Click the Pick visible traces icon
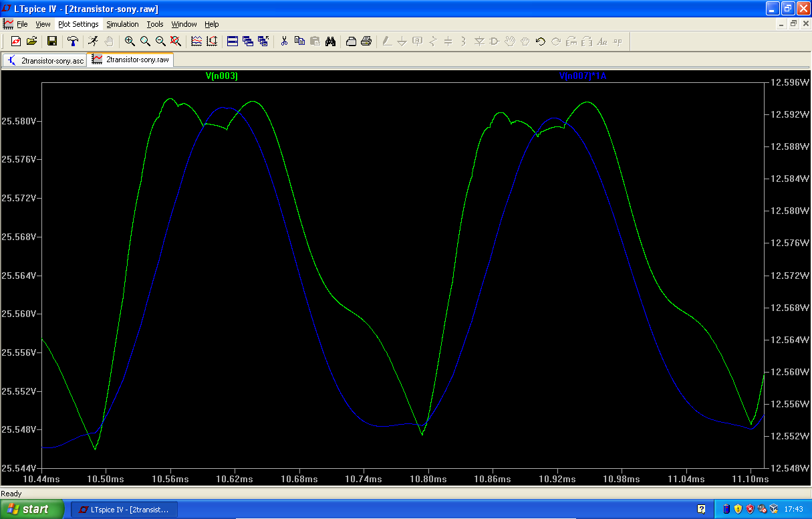The width and height of the screenshot is (812, 519). click(x=196, y=41)
